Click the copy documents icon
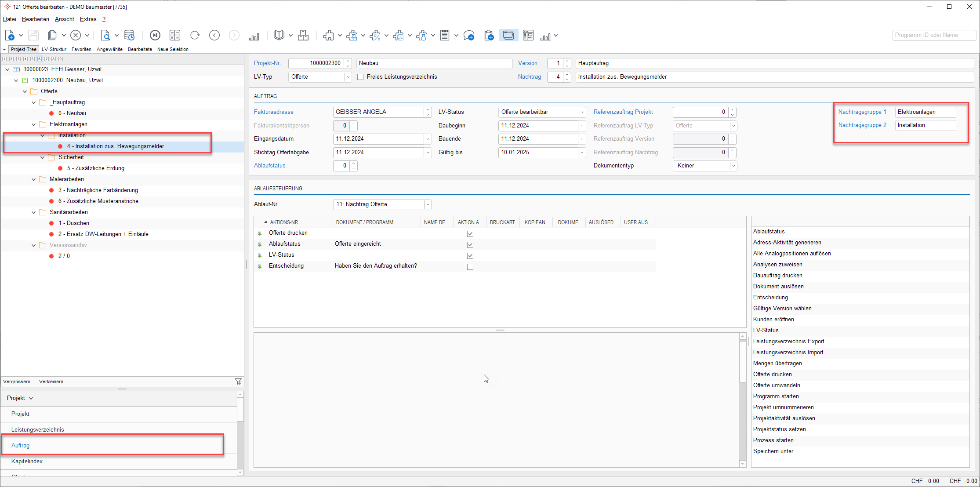 point(52,35)
